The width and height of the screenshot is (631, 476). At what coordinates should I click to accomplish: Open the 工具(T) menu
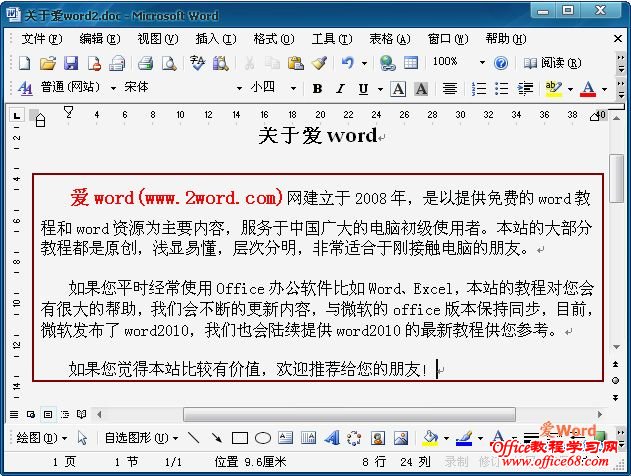point(332,39)
